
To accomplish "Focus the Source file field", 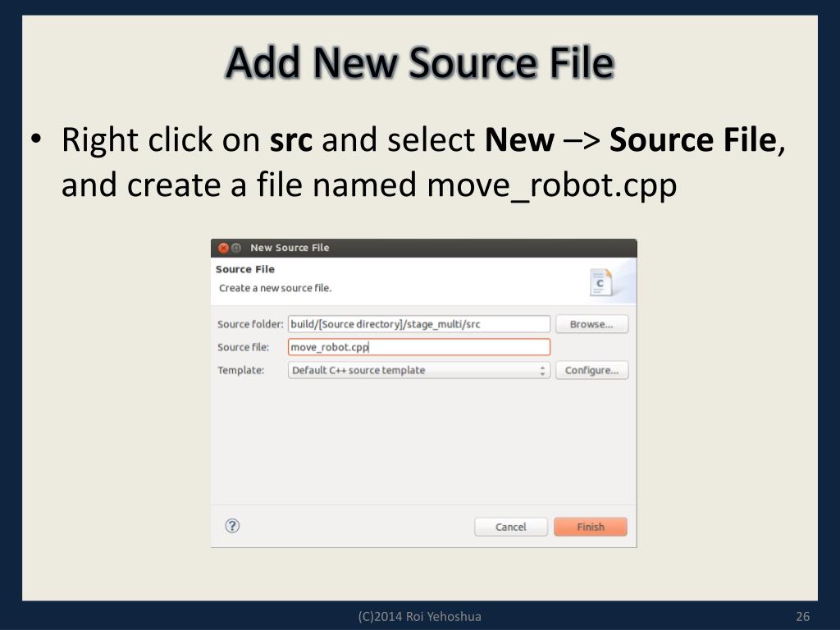I will click(x=419, y=347).
